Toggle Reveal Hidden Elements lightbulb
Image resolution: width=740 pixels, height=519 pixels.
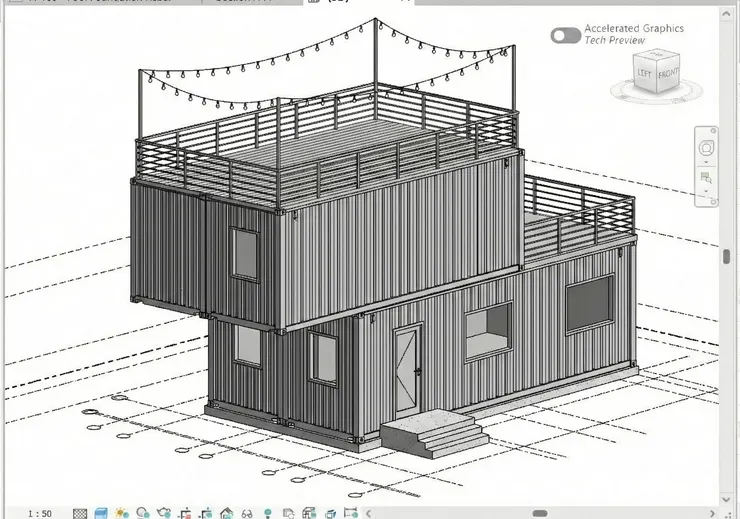pyautogui.click(x=268, y=513)
